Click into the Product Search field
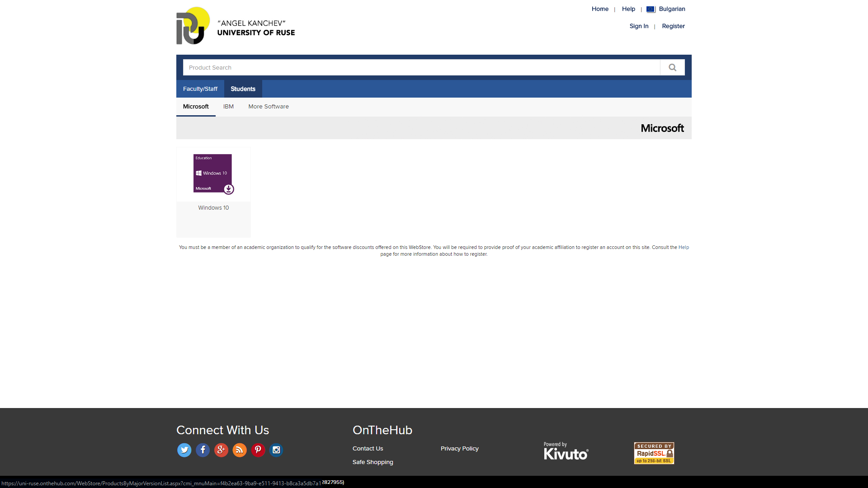 (x=421, y=67)
